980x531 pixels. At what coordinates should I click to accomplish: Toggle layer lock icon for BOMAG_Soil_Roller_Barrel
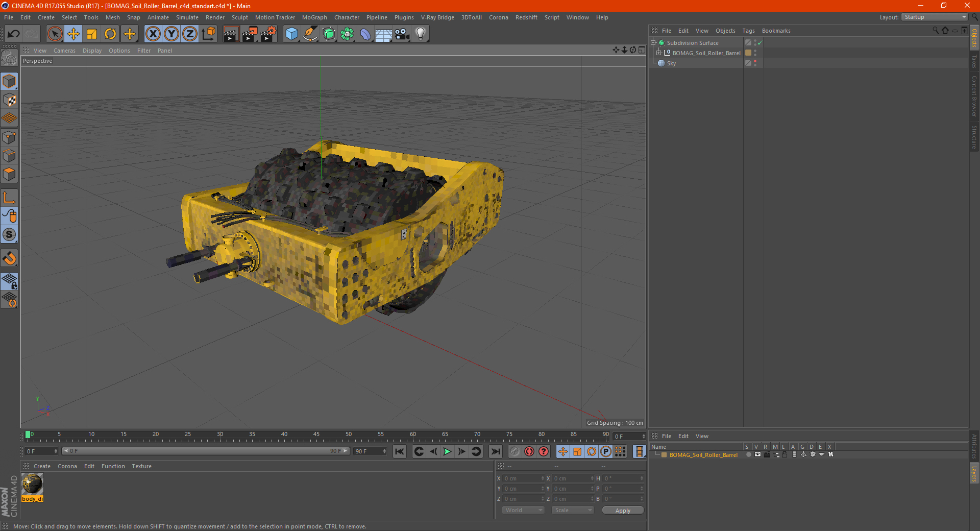[785, 454]
